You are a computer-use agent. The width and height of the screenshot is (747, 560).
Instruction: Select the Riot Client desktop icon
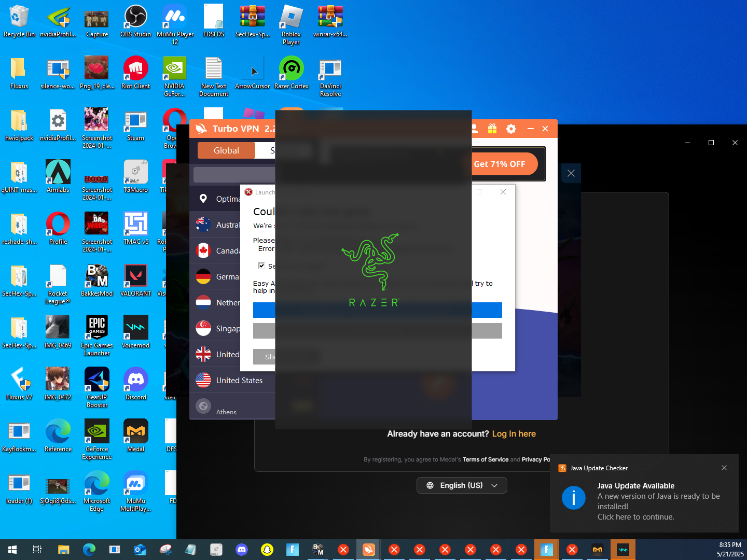(135, 73)
